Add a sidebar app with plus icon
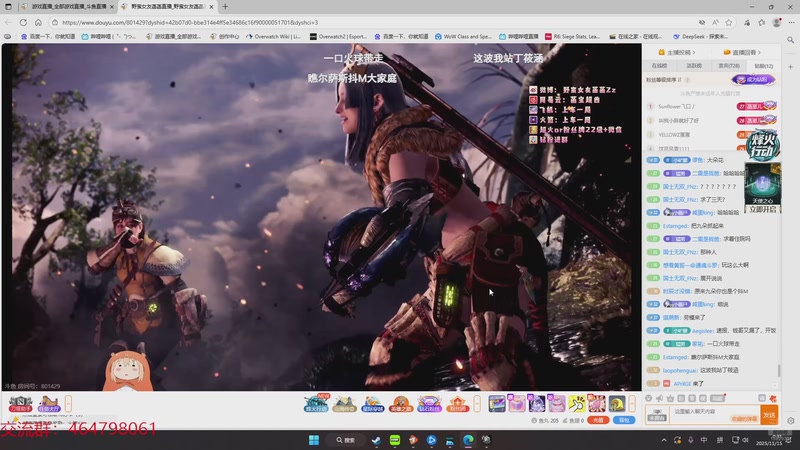 tap(790, 67)
